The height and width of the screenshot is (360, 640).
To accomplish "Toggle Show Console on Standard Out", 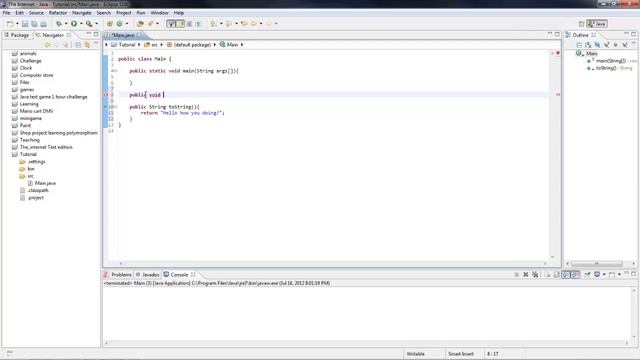I will pos(566,274).
